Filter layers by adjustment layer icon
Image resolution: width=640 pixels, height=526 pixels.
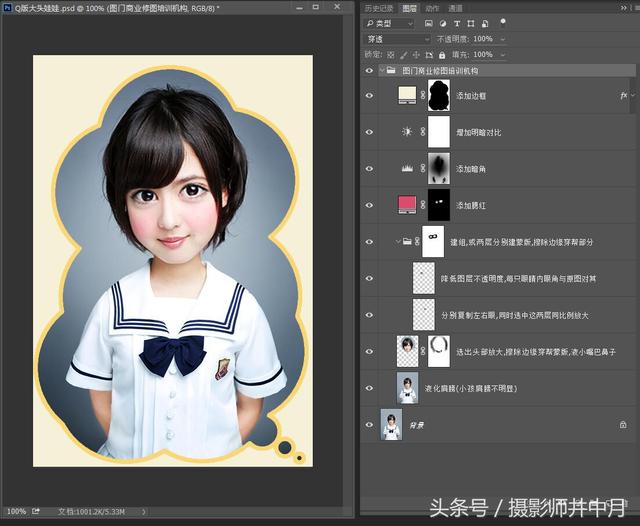click(443, 24)
